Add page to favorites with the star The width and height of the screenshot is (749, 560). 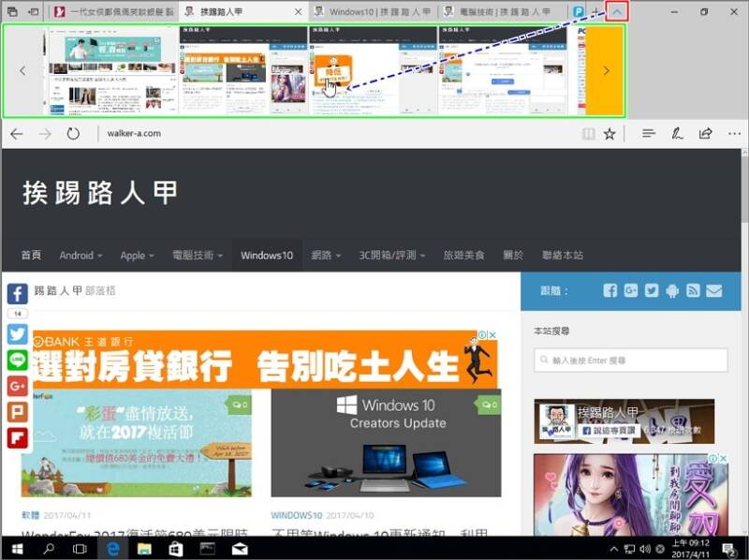[x=609, y=134]
